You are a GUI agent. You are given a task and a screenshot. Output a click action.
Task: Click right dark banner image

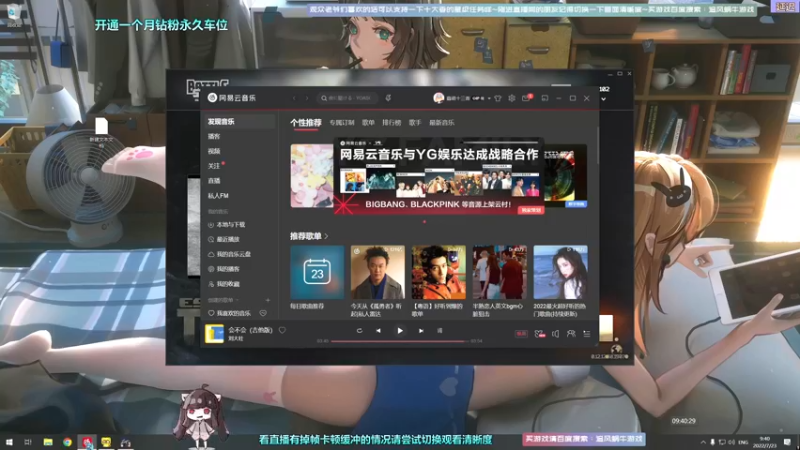coord(565,176)
